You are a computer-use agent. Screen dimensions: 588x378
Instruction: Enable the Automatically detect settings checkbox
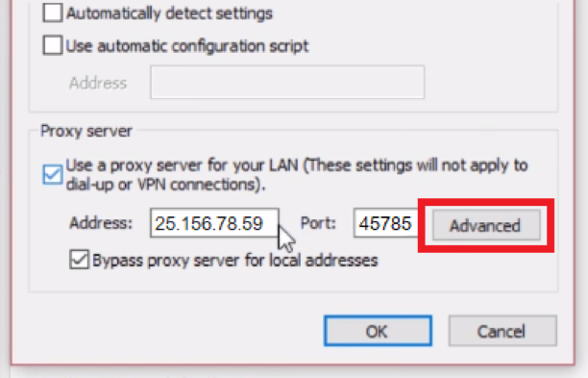click(x=53, y=13)
